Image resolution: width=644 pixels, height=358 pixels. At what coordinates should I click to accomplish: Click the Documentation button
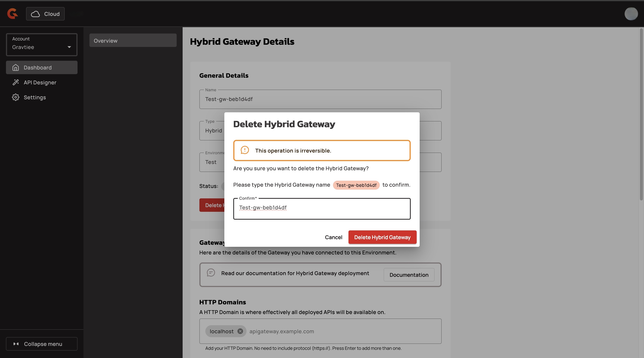tap(409, 275)
